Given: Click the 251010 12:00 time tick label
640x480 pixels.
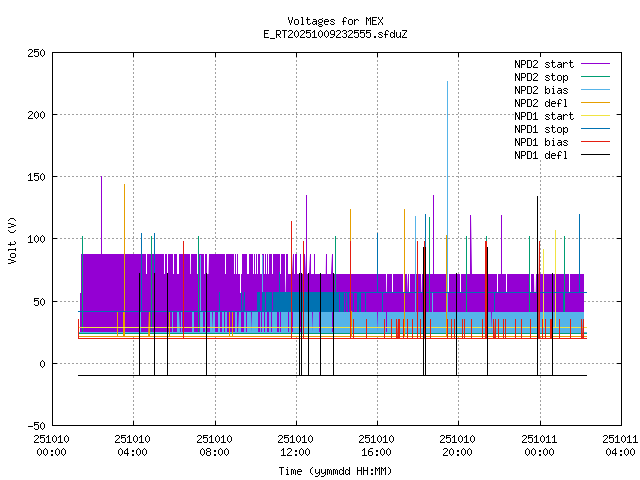Looking at the screenshot, I should click(295, 444).
